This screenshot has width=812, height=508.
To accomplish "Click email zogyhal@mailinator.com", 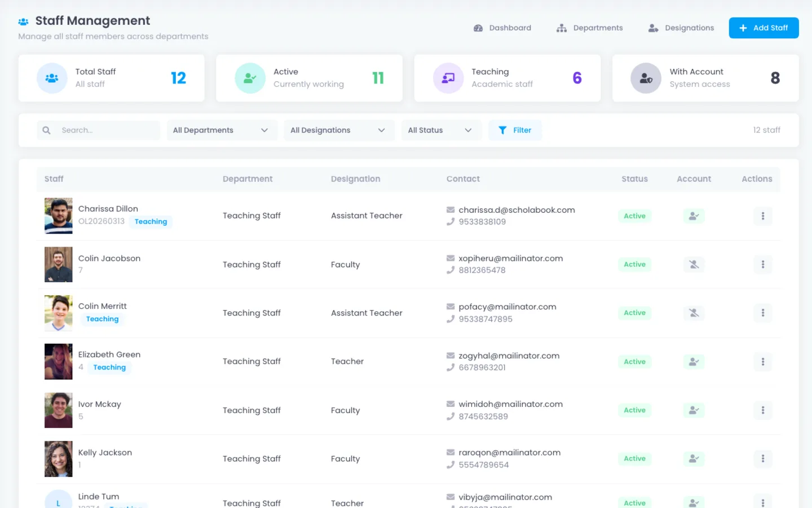I will pos(509,356).
